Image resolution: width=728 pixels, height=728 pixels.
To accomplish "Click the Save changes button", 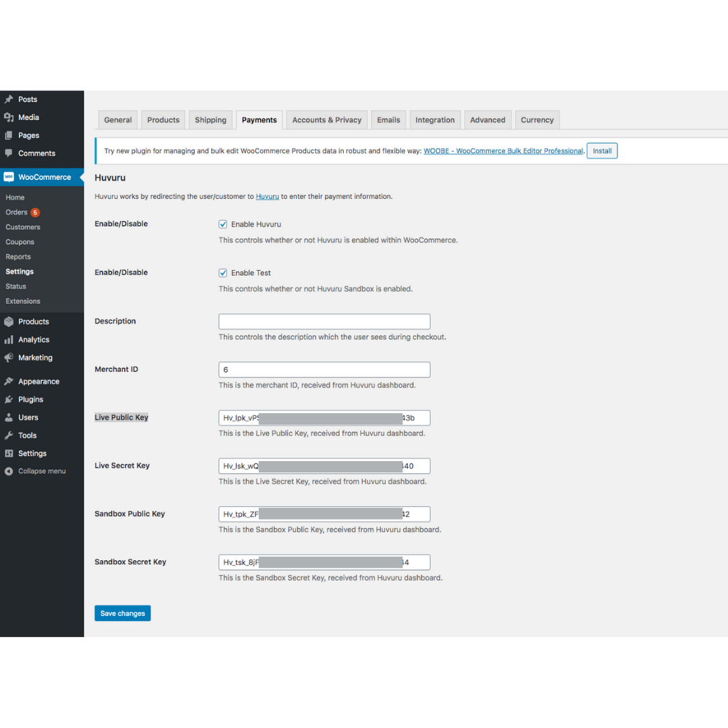I will [x=123, y=613].
